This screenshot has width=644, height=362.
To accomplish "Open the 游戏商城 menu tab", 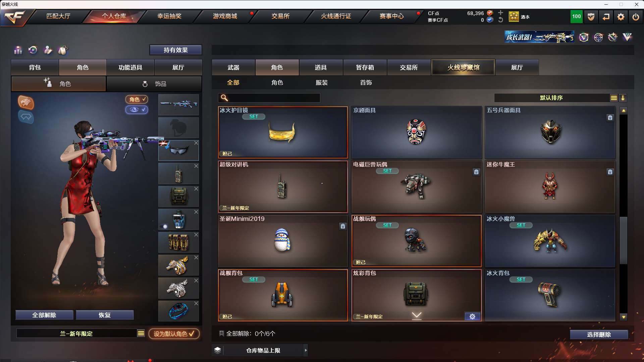I will [225, 16].
